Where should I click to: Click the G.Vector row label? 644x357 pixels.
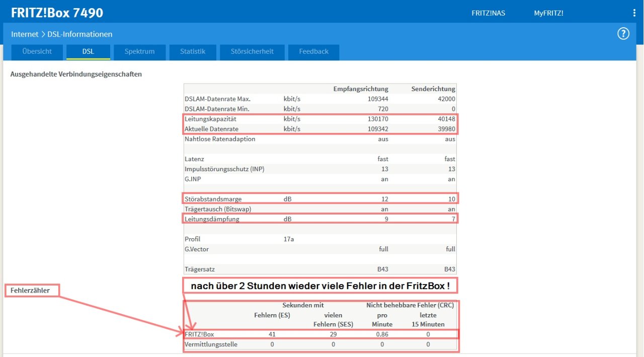[197, 249]
